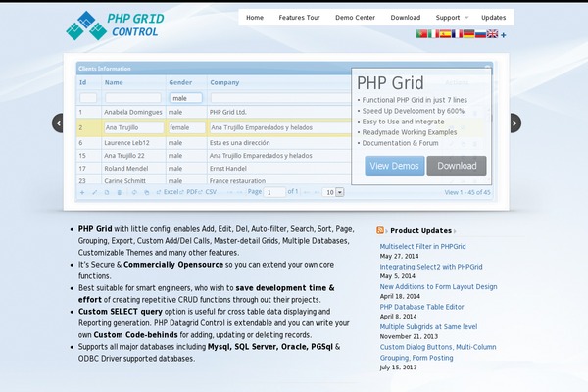Sort by the Company column header

[224, 82]
